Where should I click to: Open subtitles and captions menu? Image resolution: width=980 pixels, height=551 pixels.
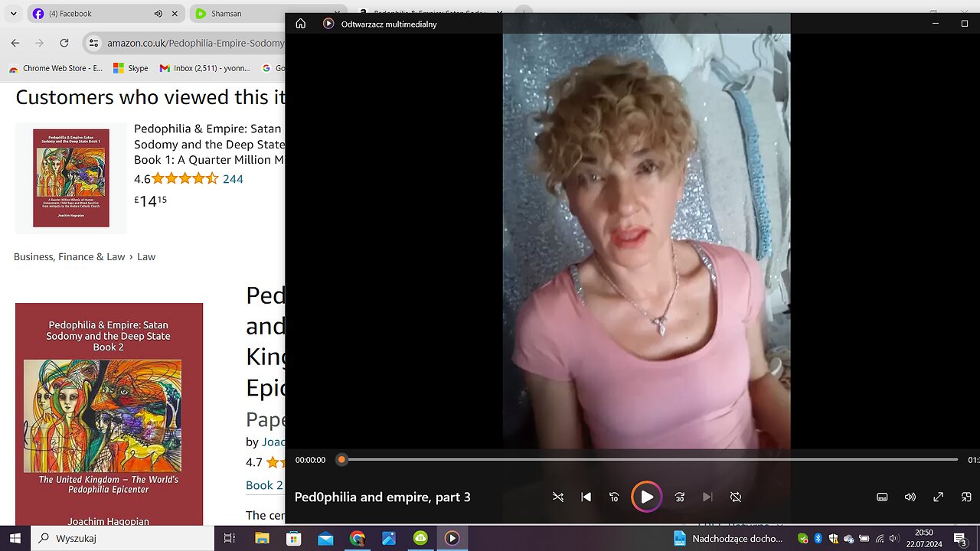882,497
